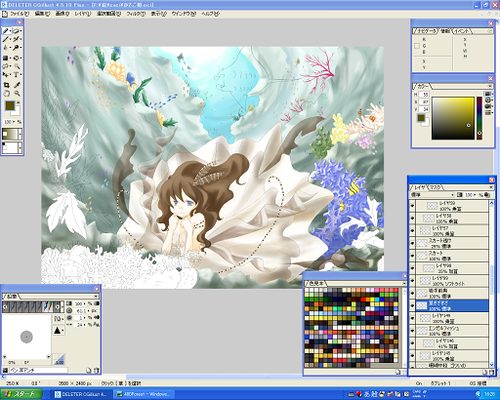Open the brush spacing 24% dropdown arrow
This screenshot has width=500, height=400.
coord(84,324)
